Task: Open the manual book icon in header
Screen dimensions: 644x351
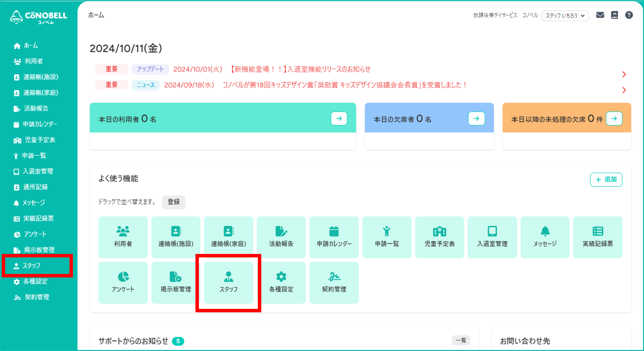Action: point(614,15)
